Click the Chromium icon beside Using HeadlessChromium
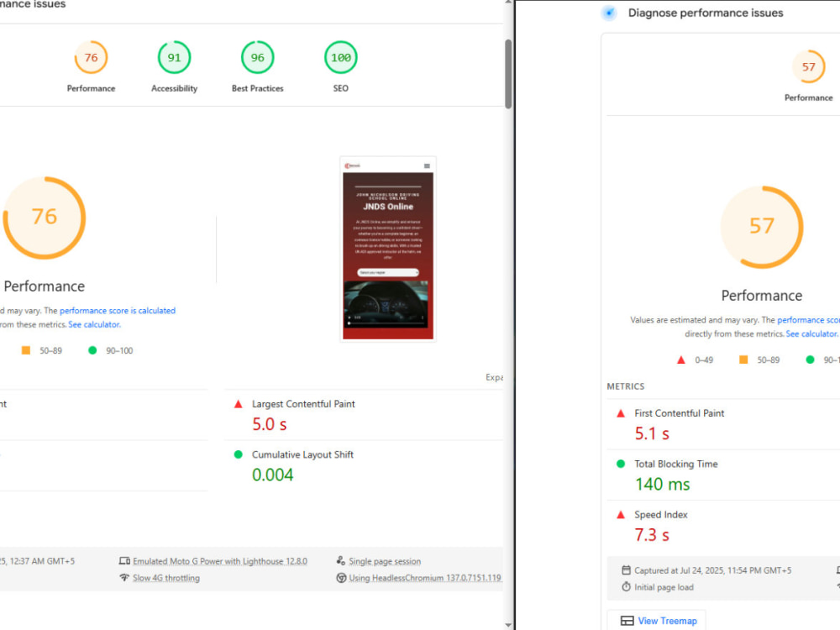Screen dimensions: 840x630 [x=341, y=578]
